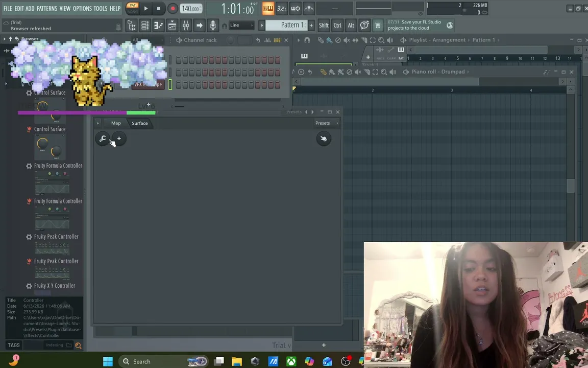Image resolution: width=588 pixels, height=368 pixels.
Task: Open the TOOLS menu
Action: 101,8
